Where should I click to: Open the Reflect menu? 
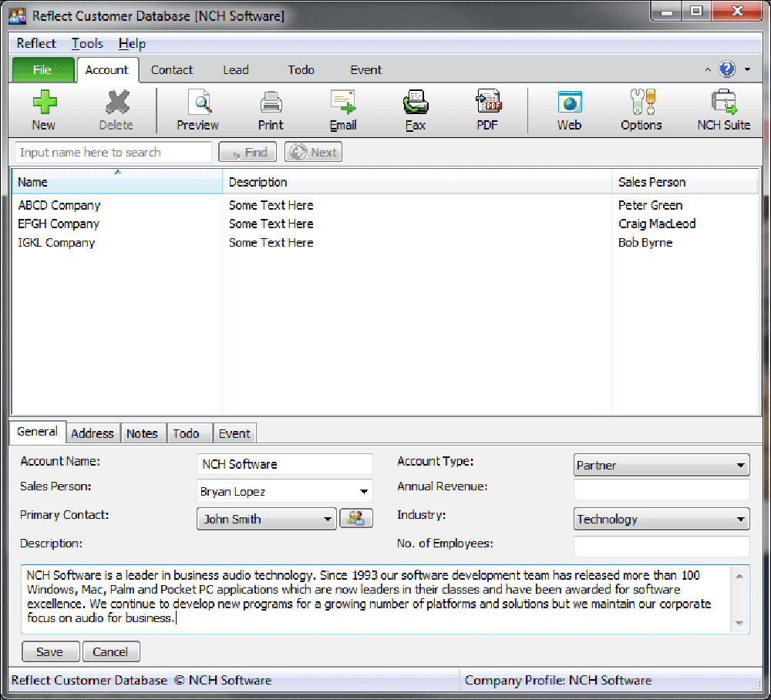[x=36, y=44]
